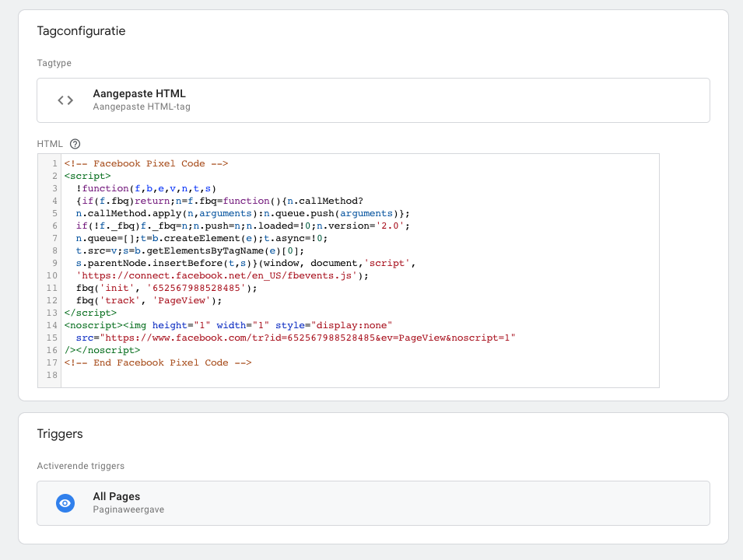The width and height of the screenshot is (743, 560).
Task: Click the 'End Facebook Pixel Code' comment
Action: [158, 362]
